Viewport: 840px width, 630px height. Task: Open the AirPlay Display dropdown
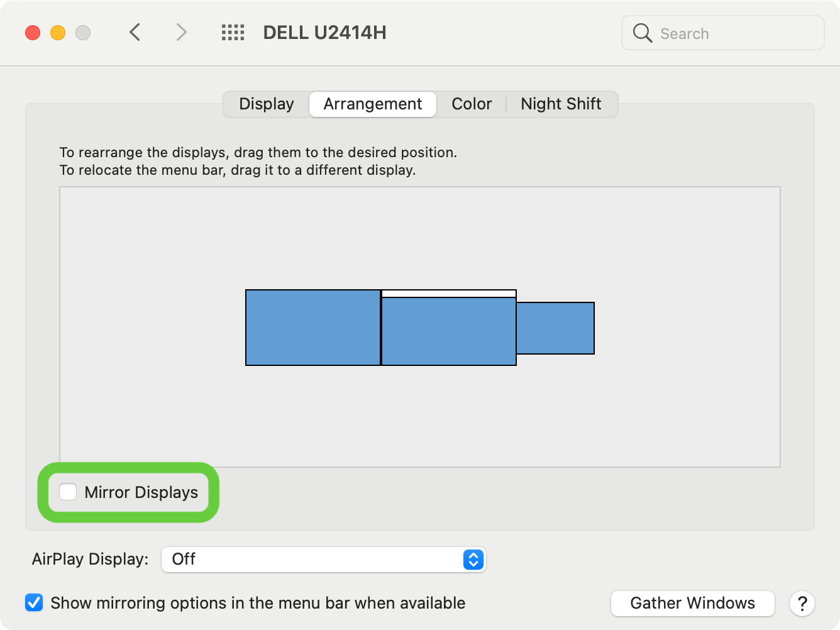point(323,559)
